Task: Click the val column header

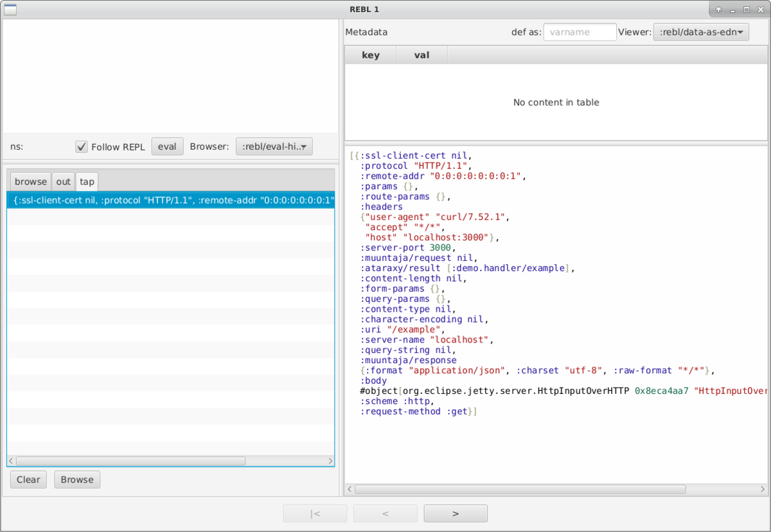Action: click(421, 55)
